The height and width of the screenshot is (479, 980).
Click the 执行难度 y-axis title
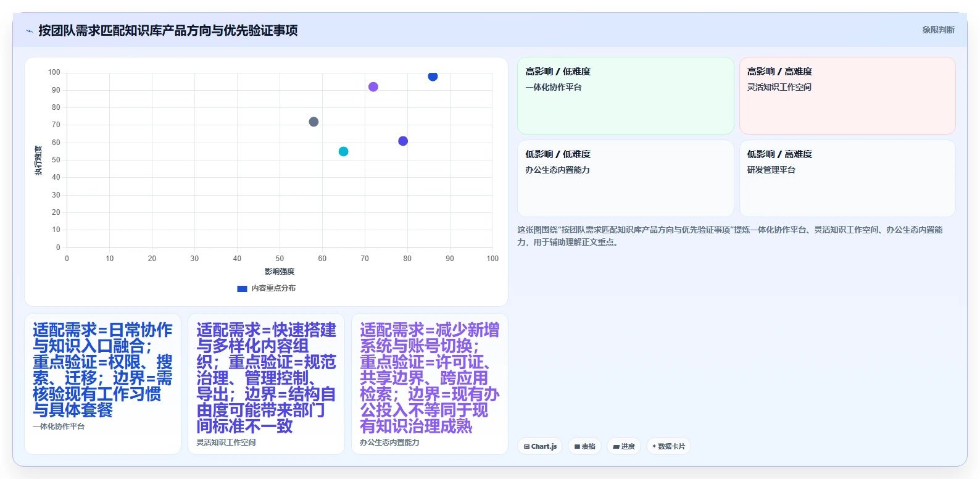coord(38,160)
